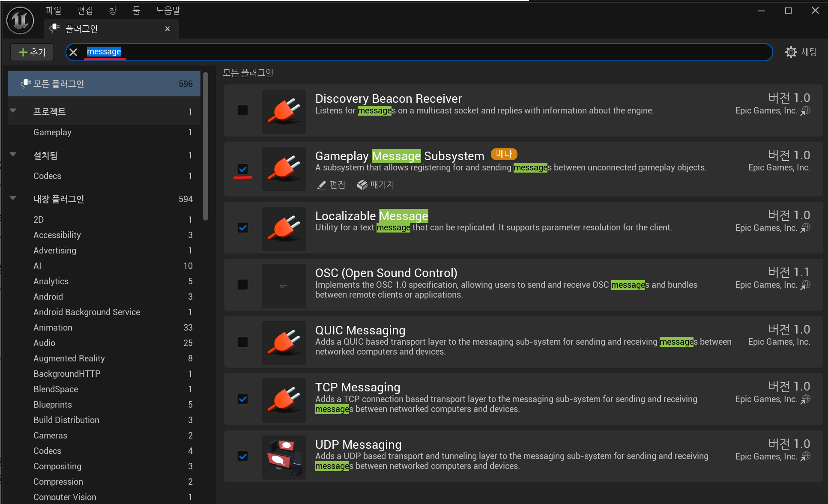Click the Edit pencil icon for Gameplay Message Subsystem
Screen dimensions: 828x504
pos(321,185)
